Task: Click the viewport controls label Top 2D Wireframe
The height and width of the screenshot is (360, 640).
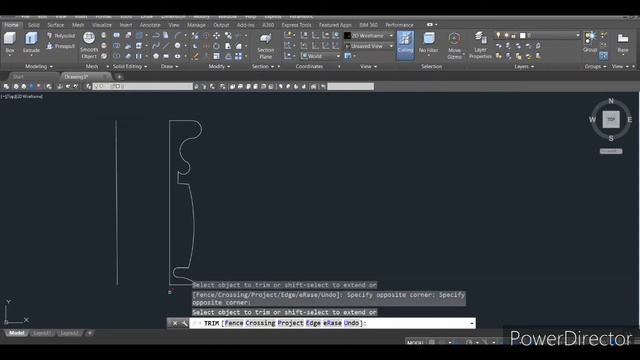Action: [22, 97]
